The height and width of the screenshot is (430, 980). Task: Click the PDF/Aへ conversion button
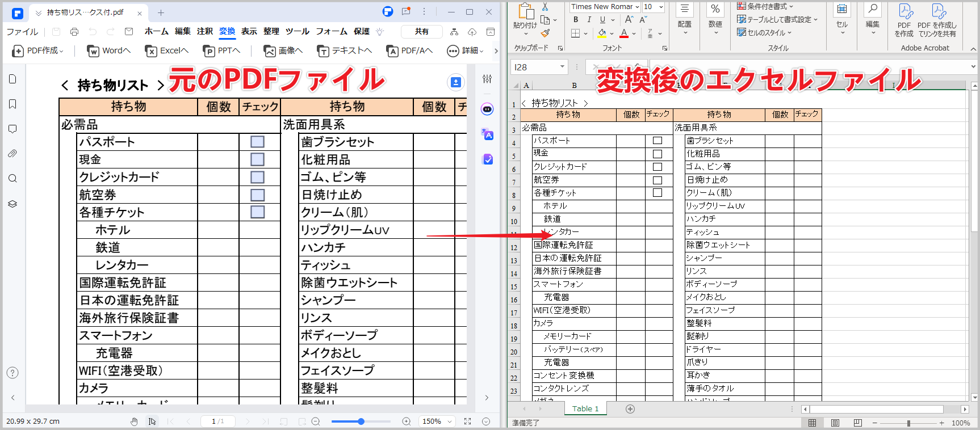[x=409, y=51]
